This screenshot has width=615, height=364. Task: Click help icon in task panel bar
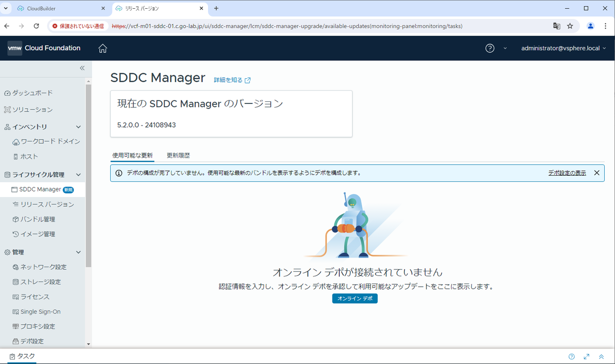click(x=571, y=356)
